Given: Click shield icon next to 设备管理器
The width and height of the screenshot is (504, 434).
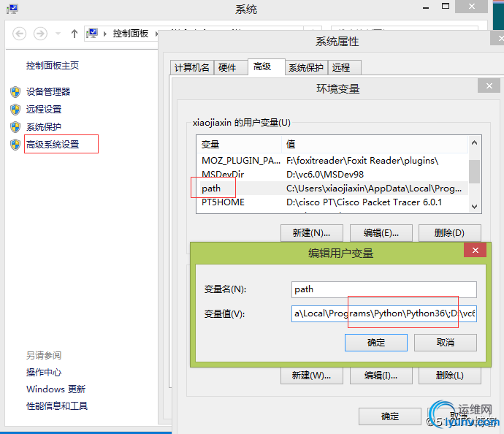Looking at the screenshot, I should tap(15, 92).
